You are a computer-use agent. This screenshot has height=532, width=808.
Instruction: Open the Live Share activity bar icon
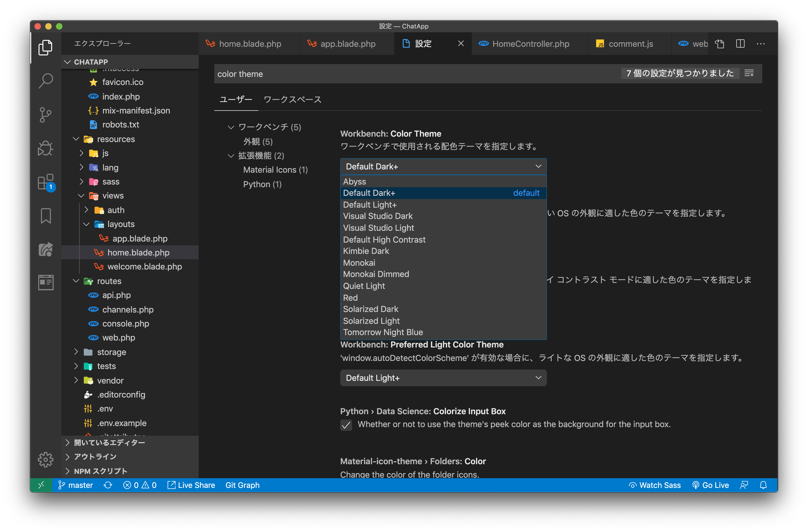(45, 249)
